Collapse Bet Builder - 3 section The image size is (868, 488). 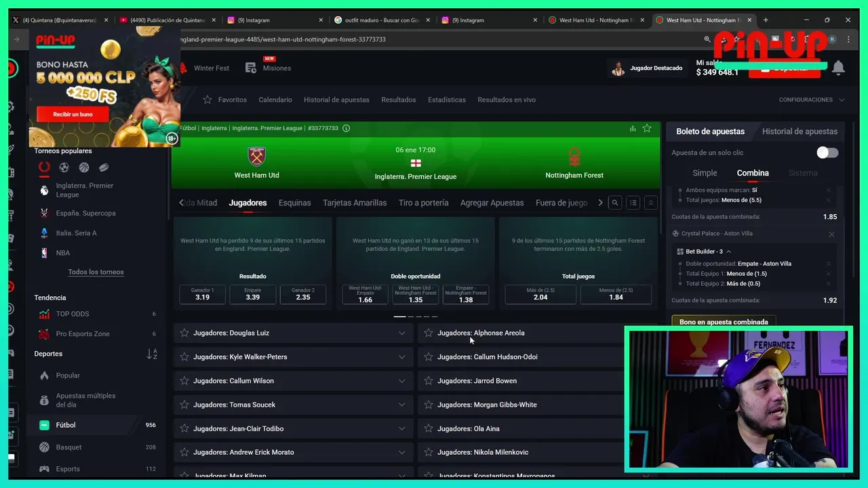coord(729,251)
